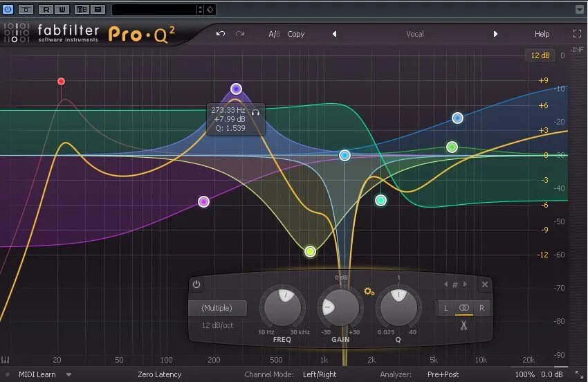Click the host list menu button

tap(98, 10)
